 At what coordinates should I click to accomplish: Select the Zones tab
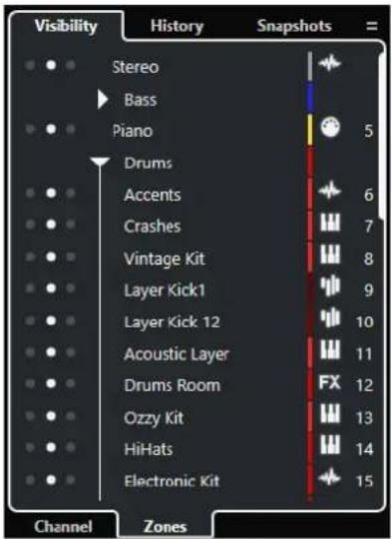(165, 526)
